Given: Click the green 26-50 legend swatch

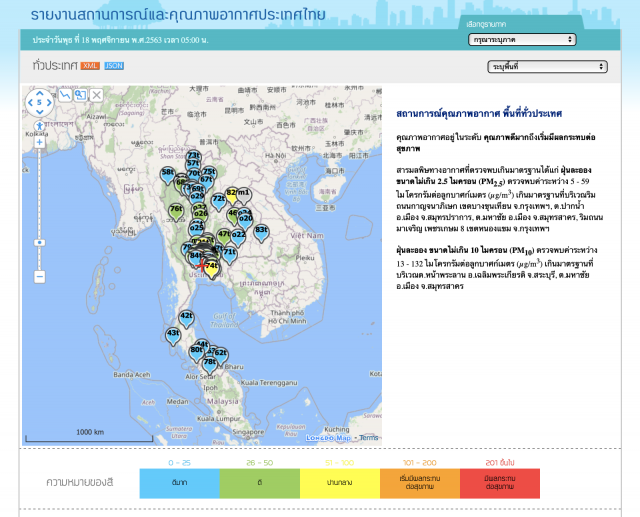Looking at the screenshot, I should point(260,483).
